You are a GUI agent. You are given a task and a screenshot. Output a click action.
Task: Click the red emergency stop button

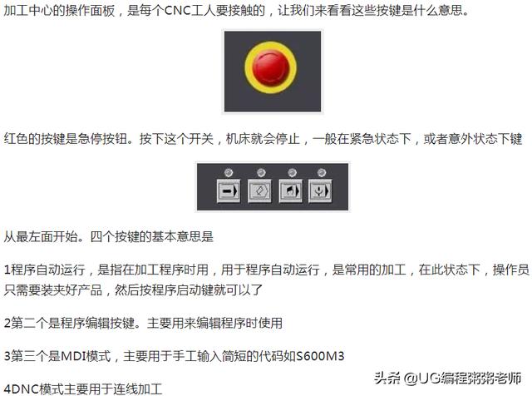tap(271, 68)
